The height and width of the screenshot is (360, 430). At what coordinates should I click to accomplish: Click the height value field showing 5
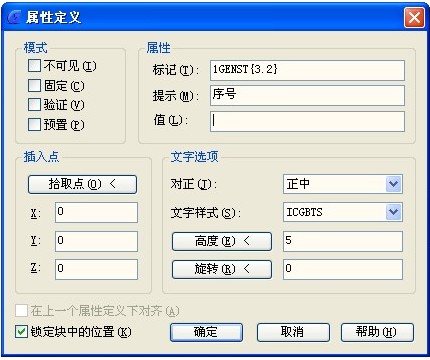(343, 241)
